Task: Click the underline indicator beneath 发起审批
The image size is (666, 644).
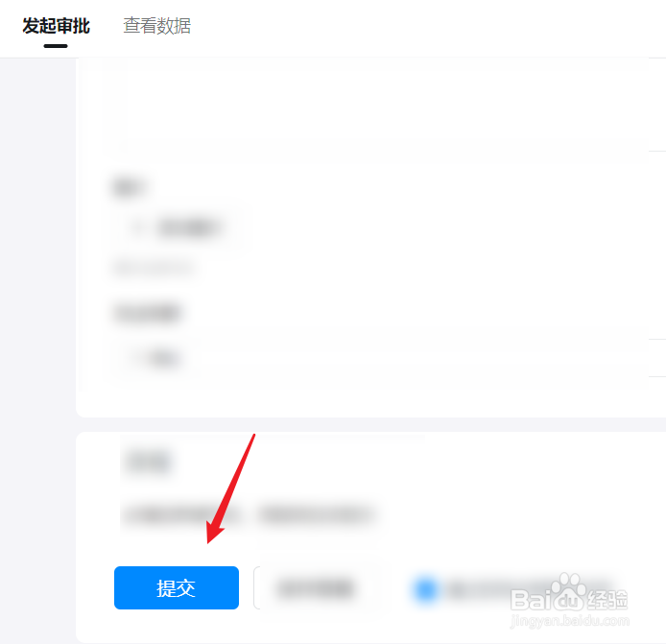Action: tap(56, 46)
